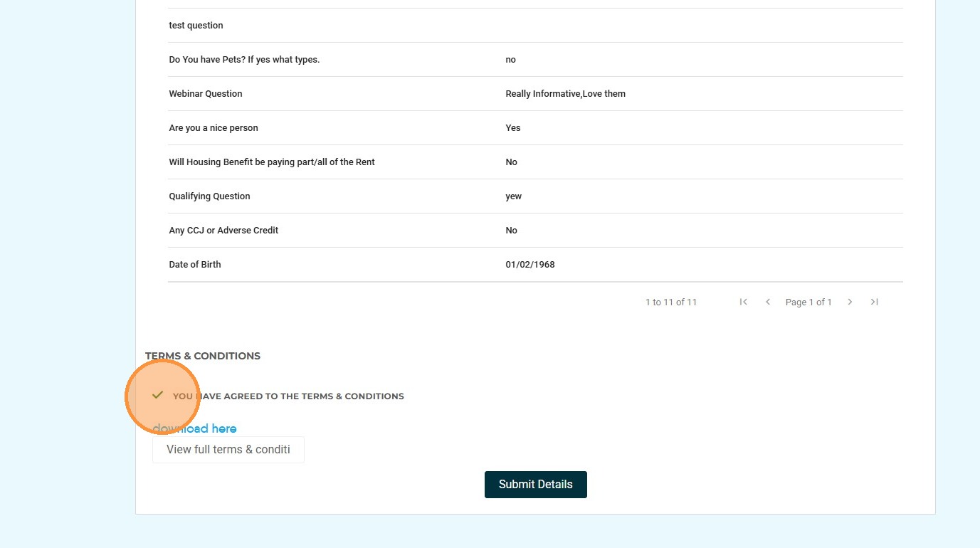Go to next table page
Viewport: 980px width, 548px height.
(850, 302)
